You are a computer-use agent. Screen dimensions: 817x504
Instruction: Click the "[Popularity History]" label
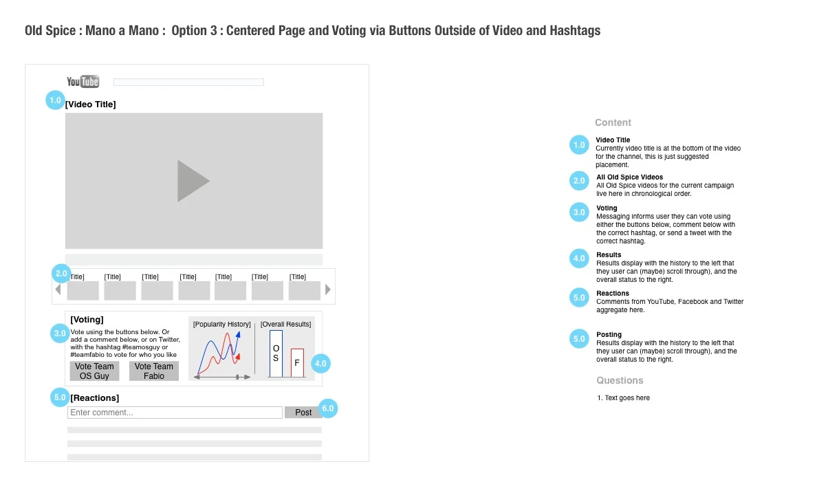[222, 324]
